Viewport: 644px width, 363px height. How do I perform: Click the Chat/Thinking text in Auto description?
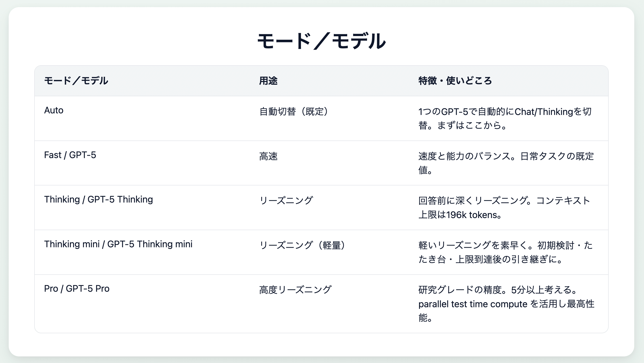click(x=544, y=112)
